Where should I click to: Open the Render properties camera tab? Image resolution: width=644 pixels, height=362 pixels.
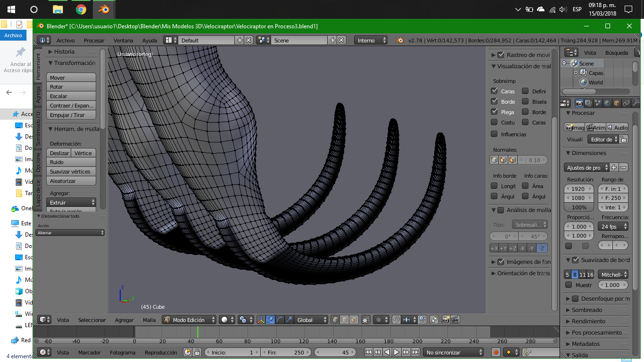(579, 103)
